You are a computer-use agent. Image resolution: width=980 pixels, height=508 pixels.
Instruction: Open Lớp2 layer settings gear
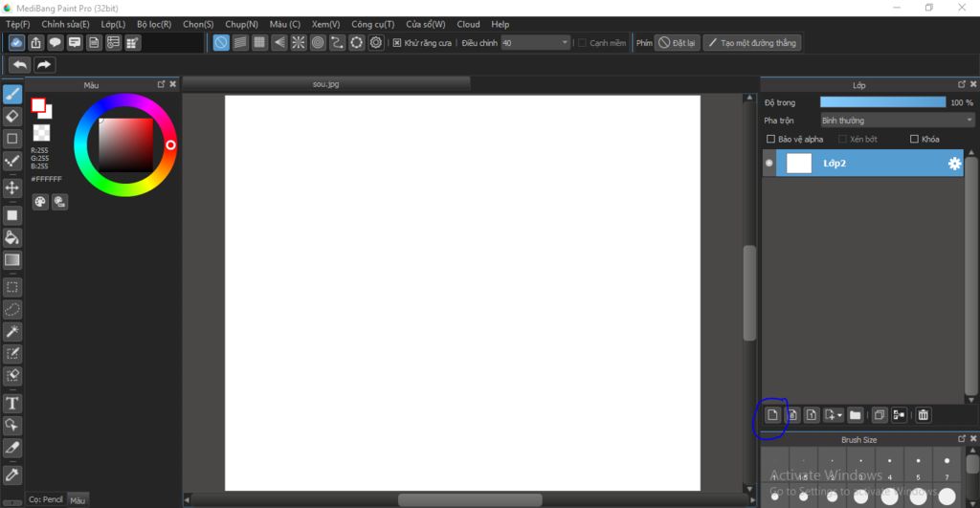point(954,163)
